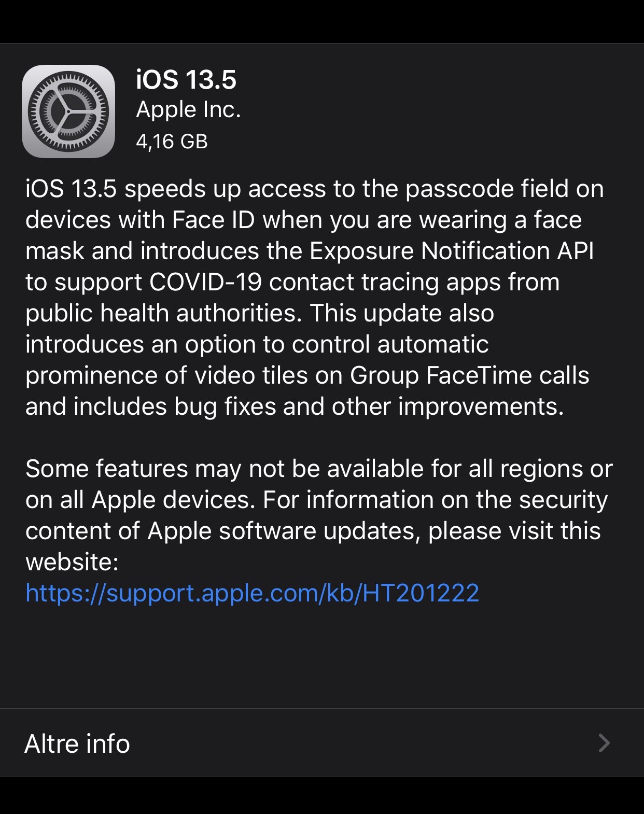
Task: Select the "Apple Inc." developer label
Action: 188,110
